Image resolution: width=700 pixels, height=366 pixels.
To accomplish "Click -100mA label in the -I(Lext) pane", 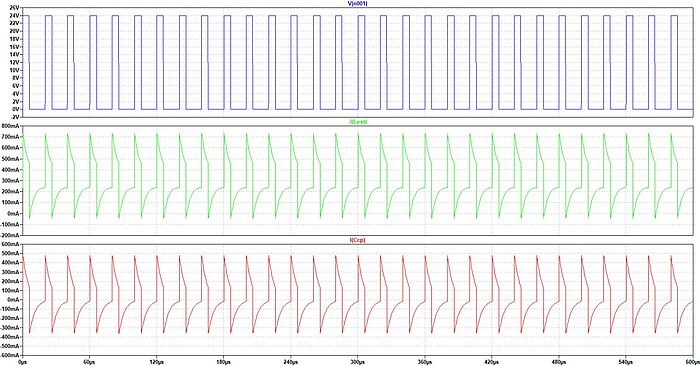I will 10,225.
